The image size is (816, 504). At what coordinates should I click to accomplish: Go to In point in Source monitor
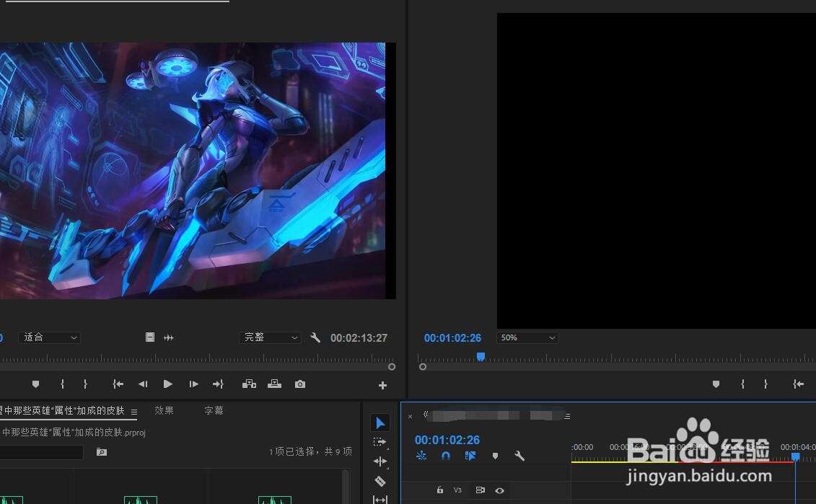(118, 384)
